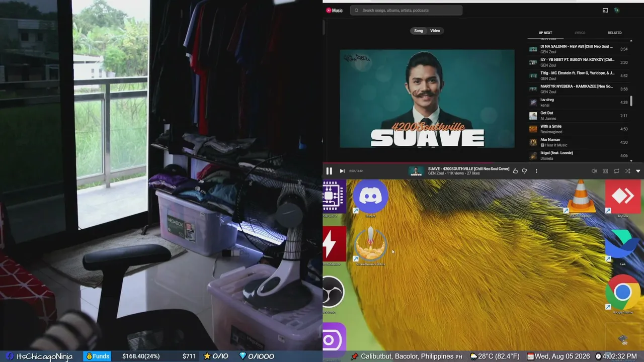Open the account avatar menu

coord(617,10)
